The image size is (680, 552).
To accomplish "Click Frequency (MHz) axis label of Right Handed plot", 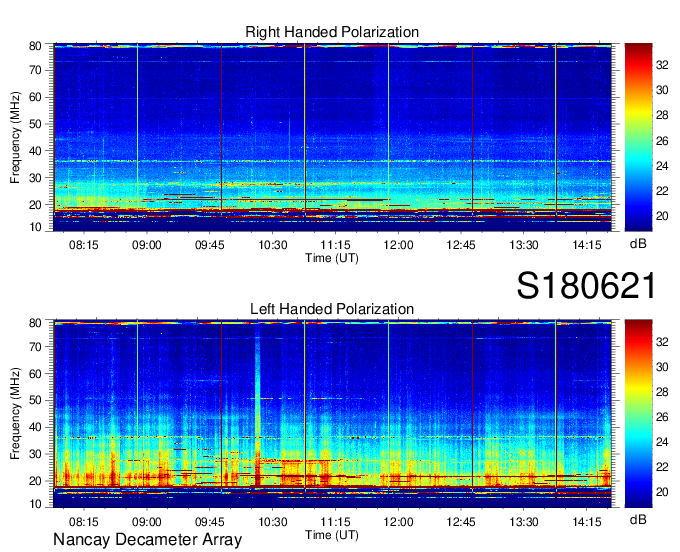I will pos(15,137).
